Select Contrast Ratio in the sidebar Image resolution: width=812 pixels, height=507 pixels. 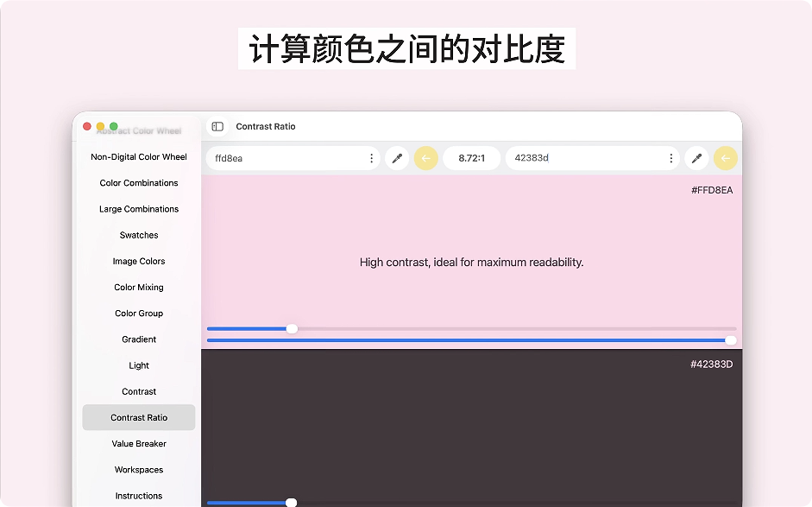138,417
